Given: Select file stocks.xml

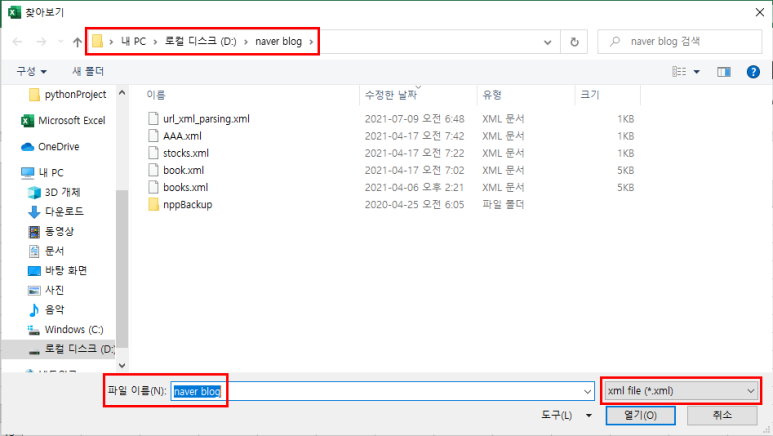Looking at the screenshot, I should (186, 153).
